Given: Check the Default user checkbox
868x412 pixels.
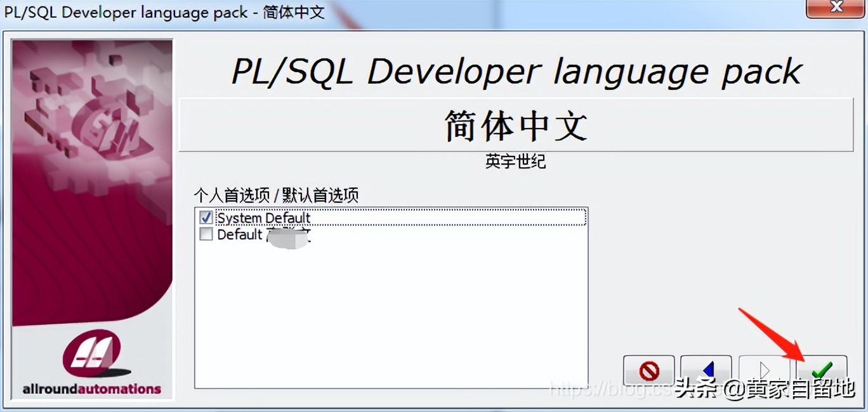Looking at the screenshot, I should (206, 235).
